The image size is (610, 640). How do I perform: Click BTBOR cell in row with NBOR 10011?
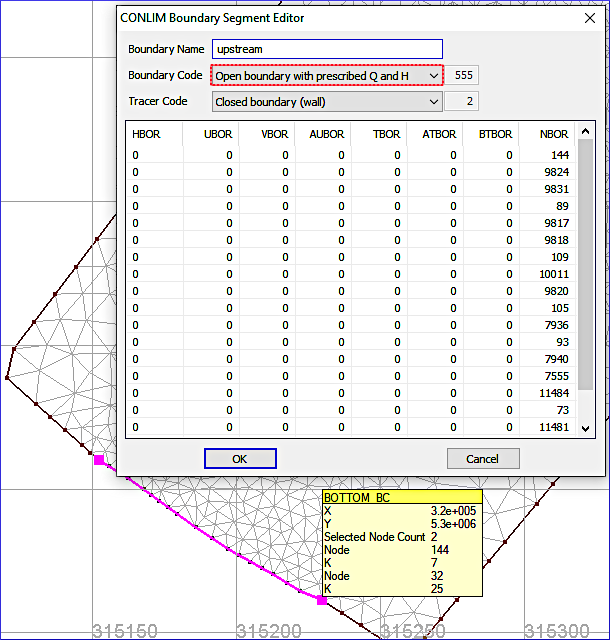coord(490,274)
